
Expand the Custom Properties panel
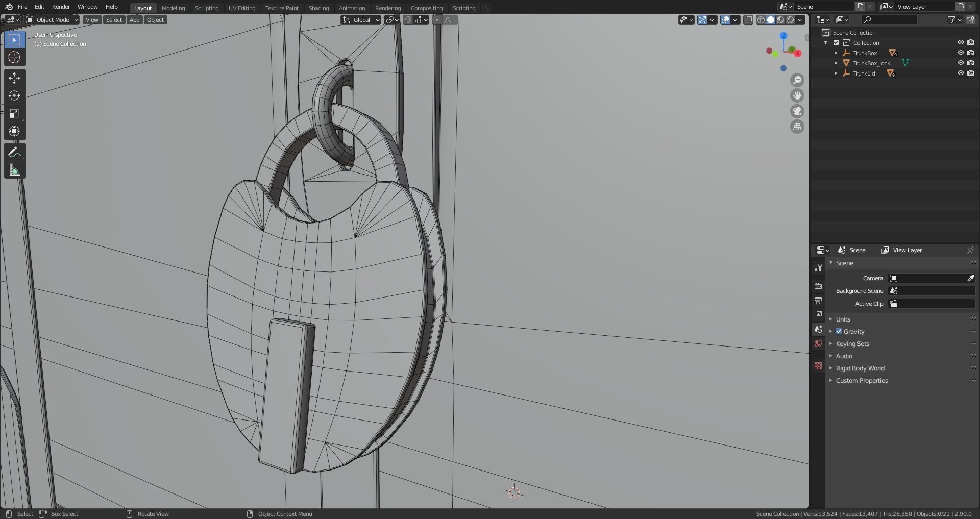click(862, 381)
